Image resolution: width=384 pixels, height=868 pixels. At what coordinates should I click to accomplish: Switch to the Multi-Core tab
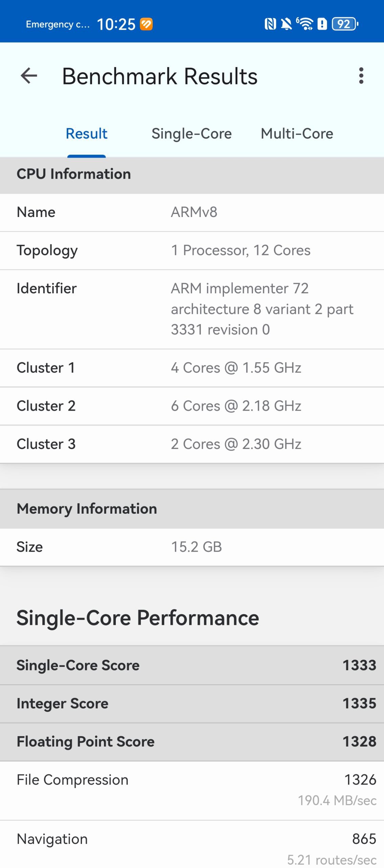pos(297,134)
